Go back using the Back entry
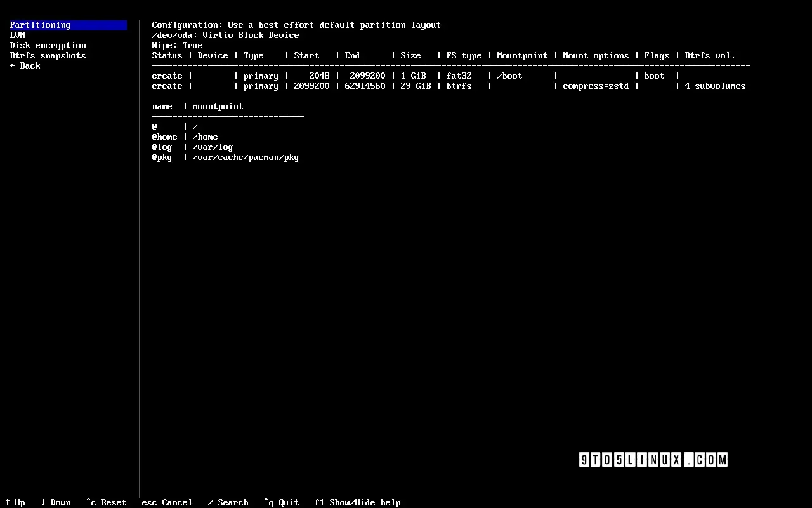Image resolution: width=812 pixels, height=508 pixels. [x=25, y=66]
